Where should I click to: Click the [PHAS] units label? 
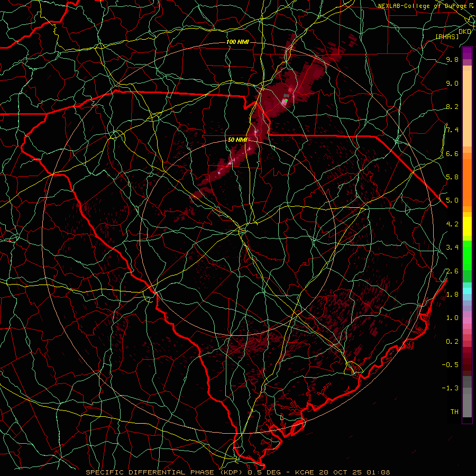(x=447, y=36)
